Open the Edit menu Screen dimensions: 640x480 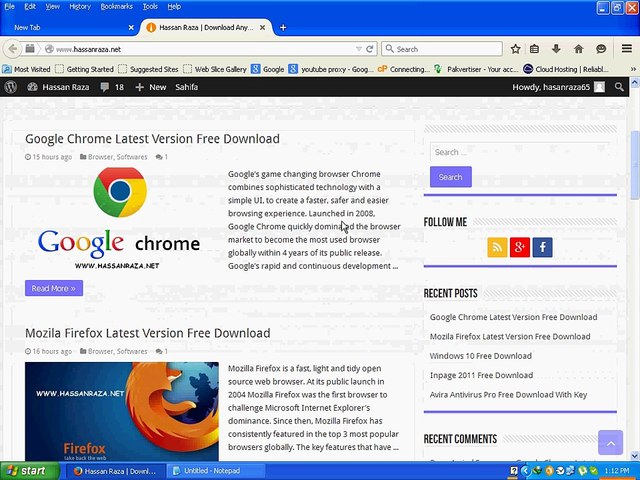pyautogui.click(x=30, y=7)
